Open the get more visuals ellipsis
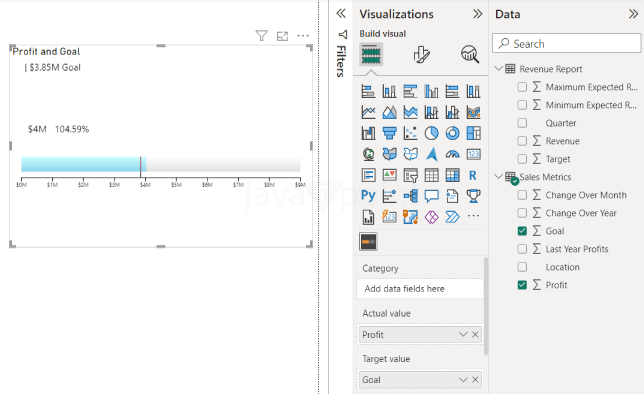The height and width of the screenshot is (394, 644). coord(473,216)
